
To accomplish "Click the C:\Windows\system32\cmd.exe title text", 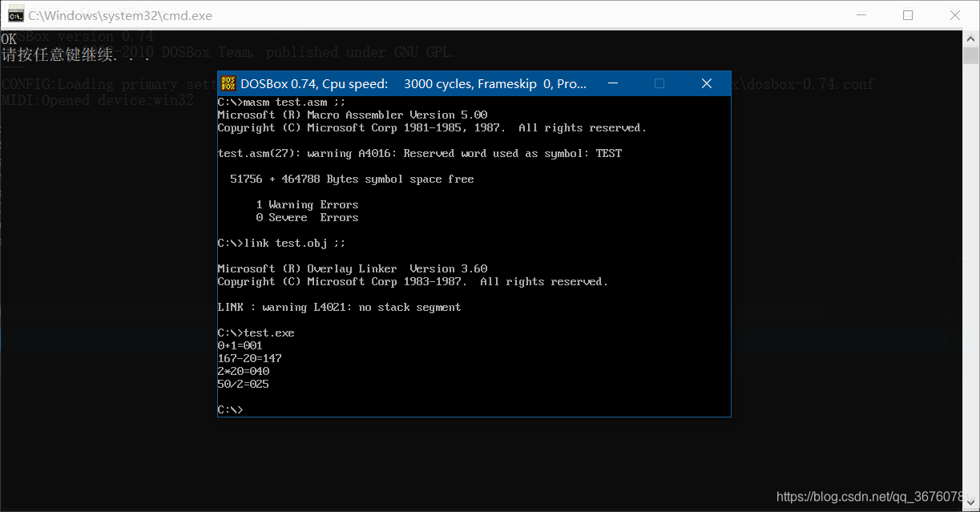I will click(120, 15).
